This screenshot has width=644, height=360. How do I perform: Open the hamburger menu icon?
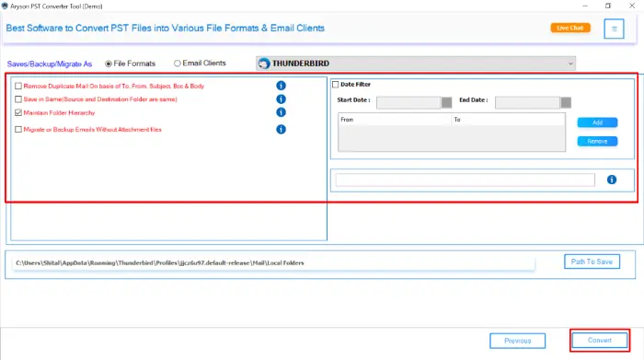(x=614, y=29)
